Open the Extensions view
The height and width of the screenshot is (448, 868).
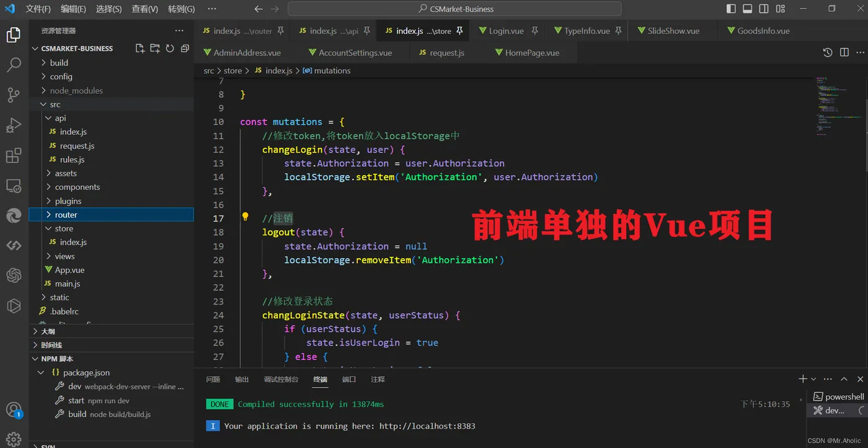coord(14,156)
